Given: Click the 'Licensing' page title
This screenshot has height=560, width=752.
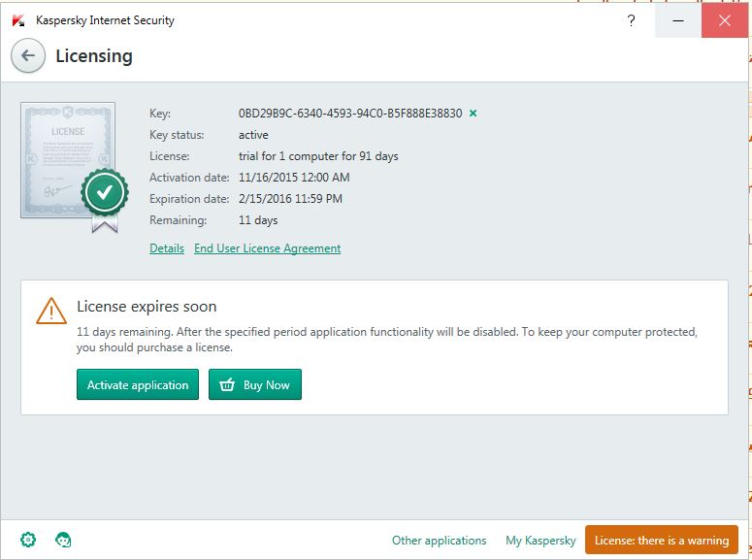Looking at the screenshot, I should [x=94, y=55].
